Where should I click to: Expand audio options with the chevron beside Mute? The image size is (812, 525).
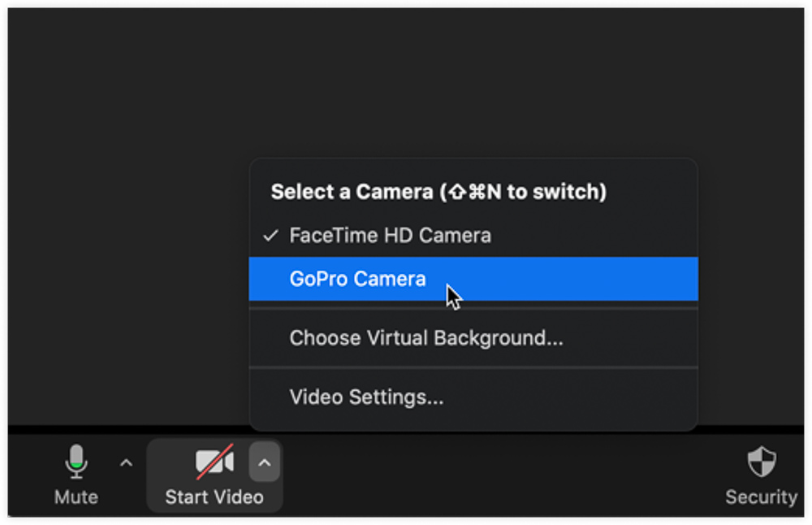coord(125,462)
